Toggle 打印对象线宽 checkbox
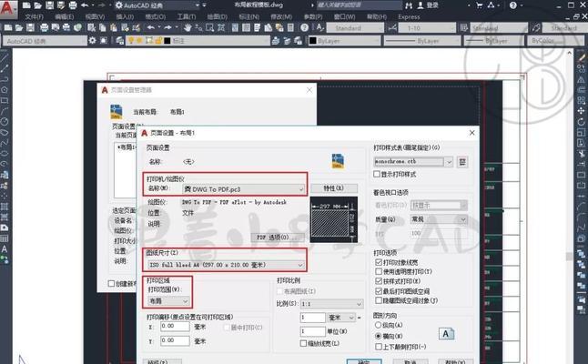 point(379,262)
